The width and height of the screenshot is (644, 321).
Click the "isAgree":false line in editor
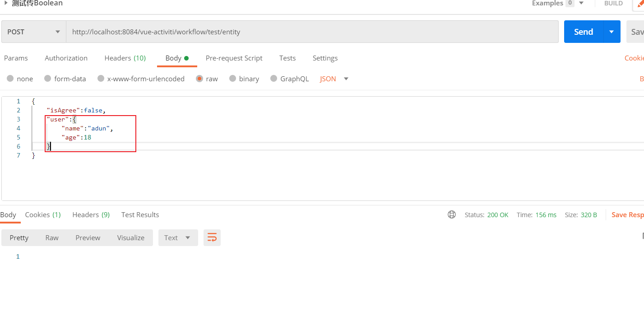tap(76, 110)
